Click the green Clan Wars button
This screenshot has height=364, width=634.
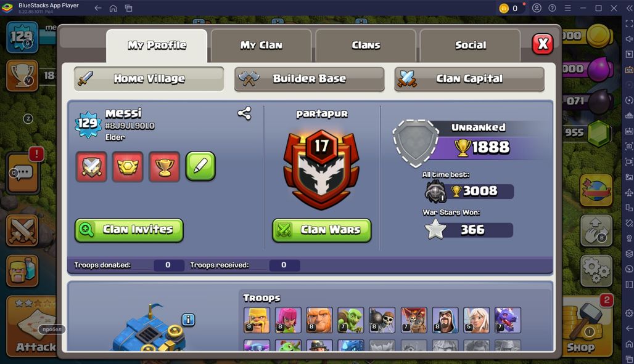[322, 230]
